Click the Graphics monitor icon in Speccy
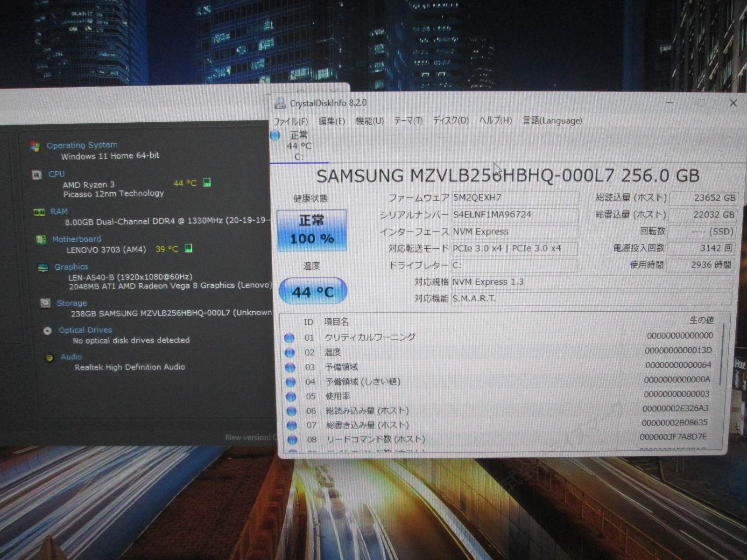Viewport: 747px width, 560px height. click(43, 268)
